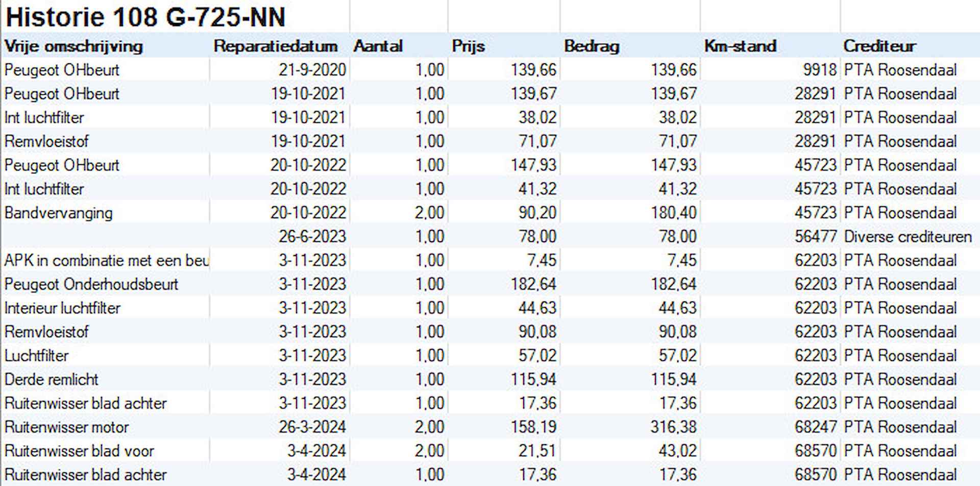Viewport: 980px width, 486px height.
Task: Select the Derde remlicht description cell
Action: pyautogui.click(x=51, y=379)
